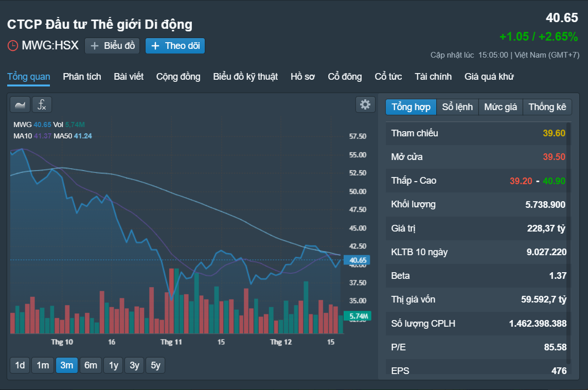Click the Vol 5.74M legend label
The height and width of the screenshot is (390, 588).
(69, 125)
